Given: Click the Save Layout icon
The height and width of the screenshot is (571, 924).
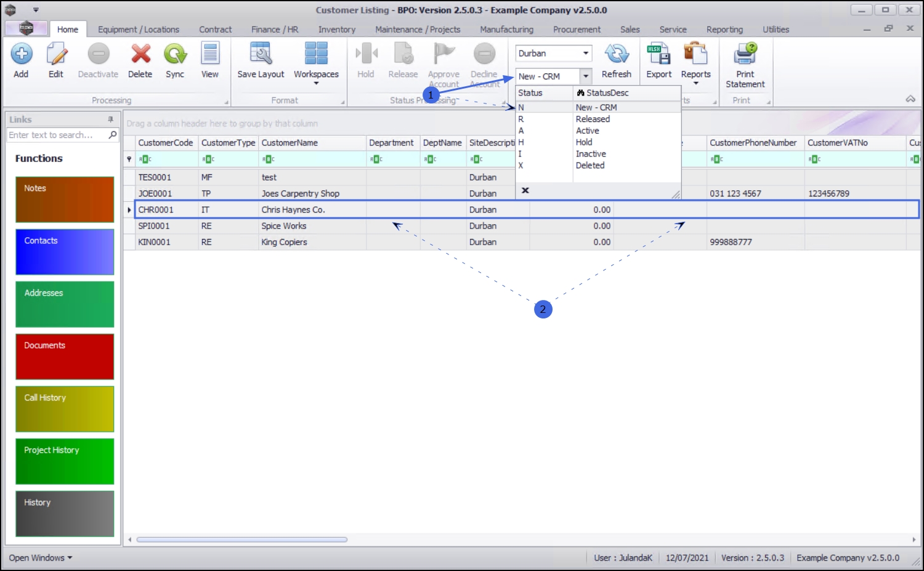Looking at the screenshot, I should (261, 54).
